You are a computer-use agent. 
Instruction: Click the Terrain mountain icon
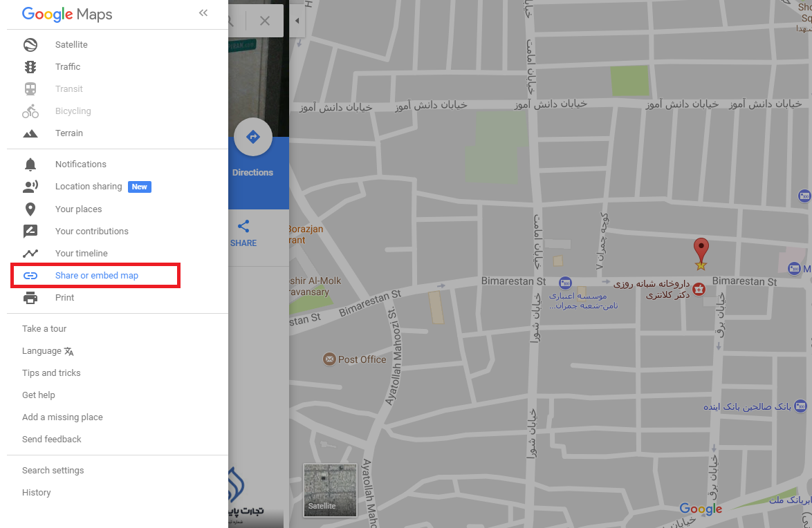click(x=30, y=133)
